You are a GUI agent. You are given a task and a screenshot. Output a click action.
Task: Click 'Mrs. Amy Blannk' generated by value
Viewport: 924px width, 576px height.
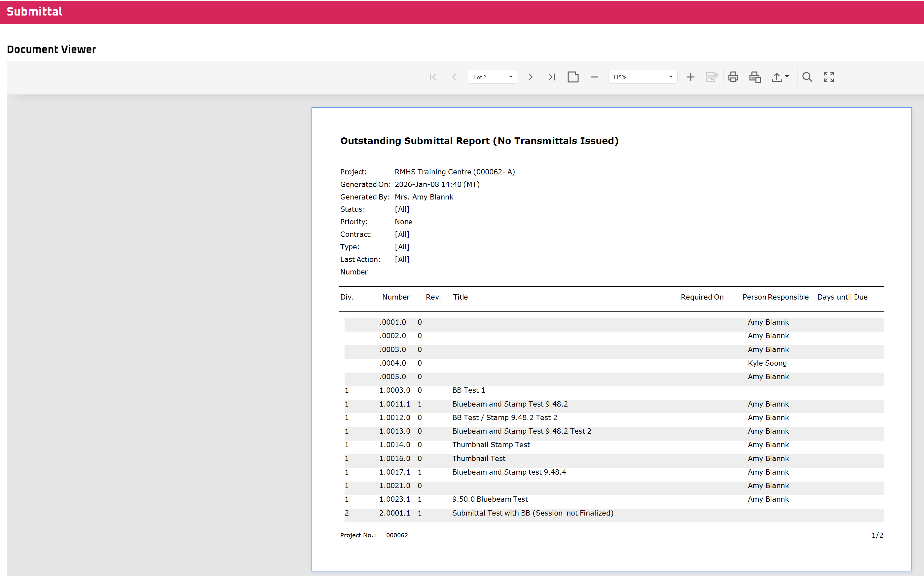(424, 197)
